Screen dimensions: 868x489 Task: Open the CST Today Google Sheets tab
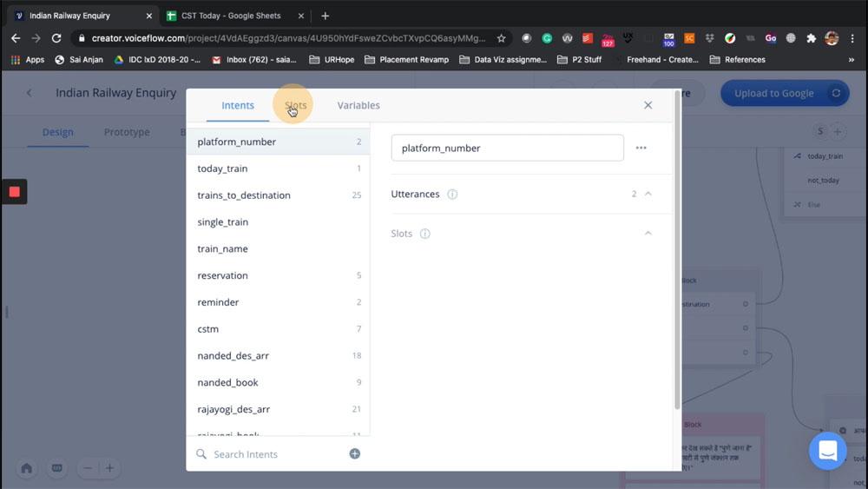pyautogui.click(x=234, y=16)
